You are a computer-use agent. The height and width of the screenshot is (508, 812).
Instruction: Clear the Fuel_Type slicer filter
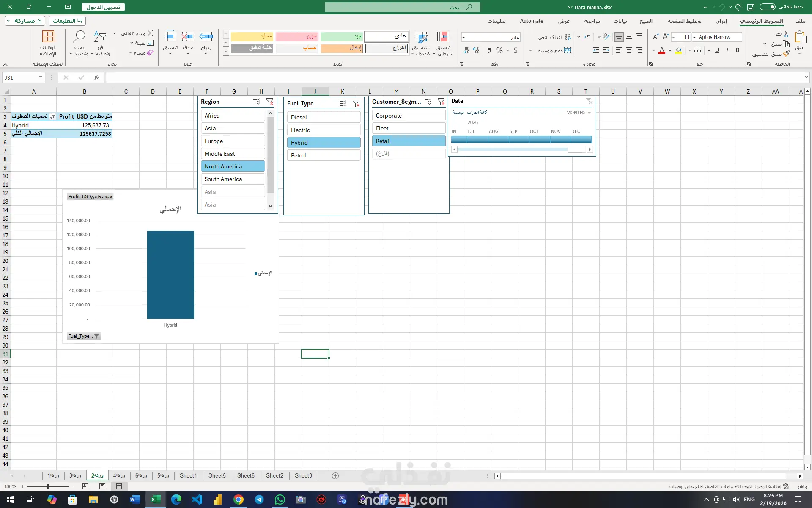(x=356, y=103)
